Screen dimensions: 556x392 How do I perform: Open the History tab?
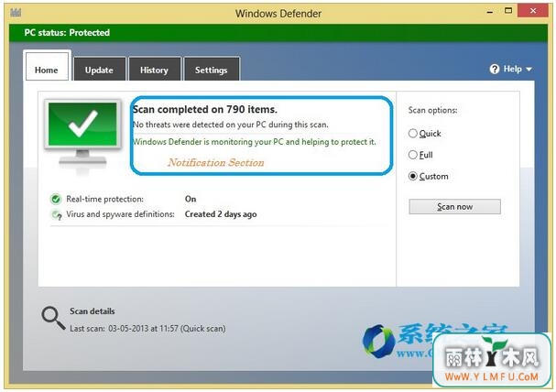click(154, 69)
